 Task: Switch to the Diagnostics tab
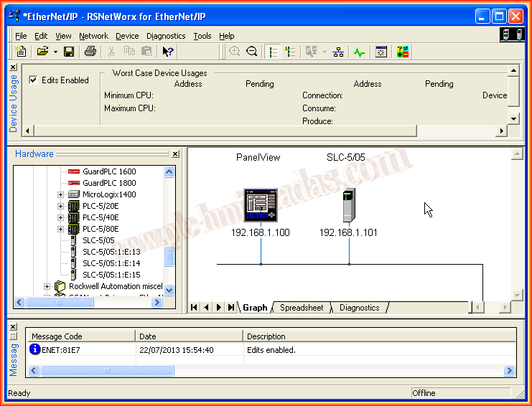(x=360, y=308)
